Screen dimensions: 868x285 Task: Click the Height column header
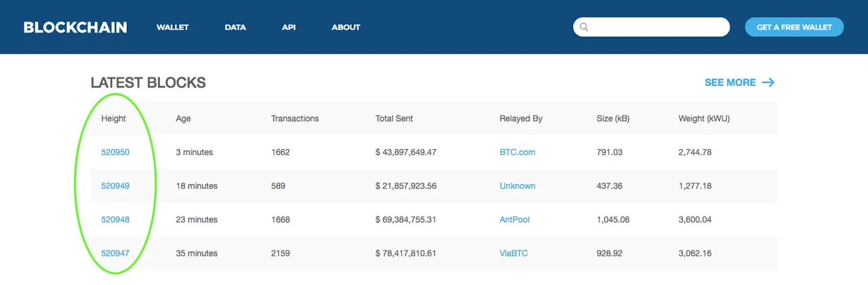[114, 118]
